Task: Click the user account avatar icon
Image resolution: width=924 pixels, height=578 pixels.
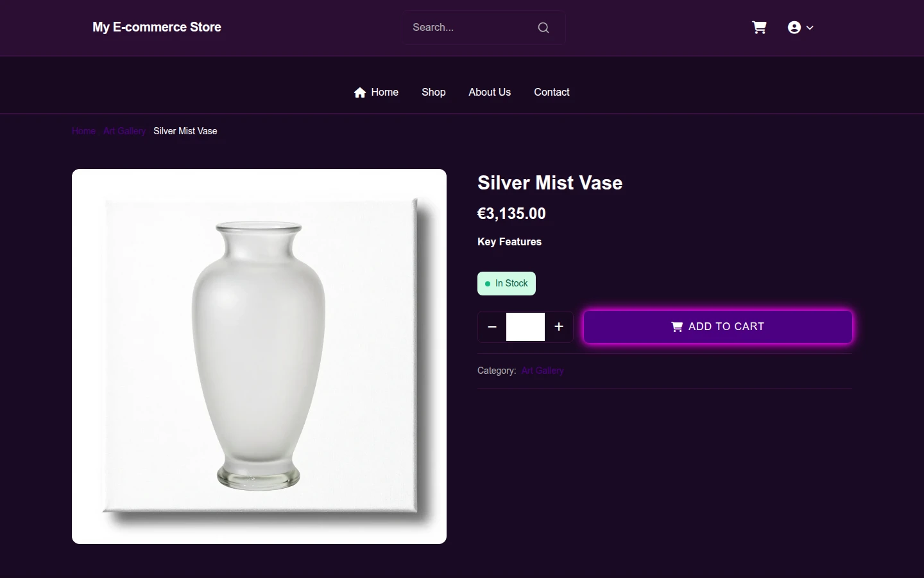Action: coord(794,28)
